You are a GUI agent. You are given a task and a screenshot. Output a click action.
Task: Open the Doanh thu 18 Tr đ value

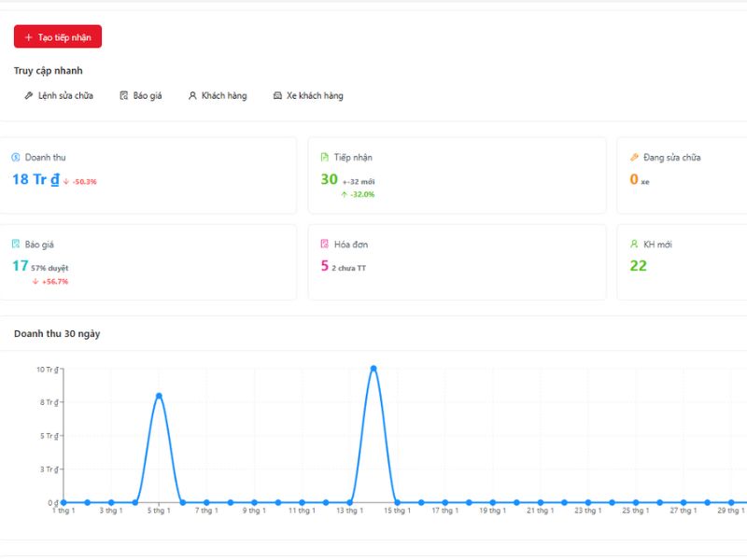35,179
